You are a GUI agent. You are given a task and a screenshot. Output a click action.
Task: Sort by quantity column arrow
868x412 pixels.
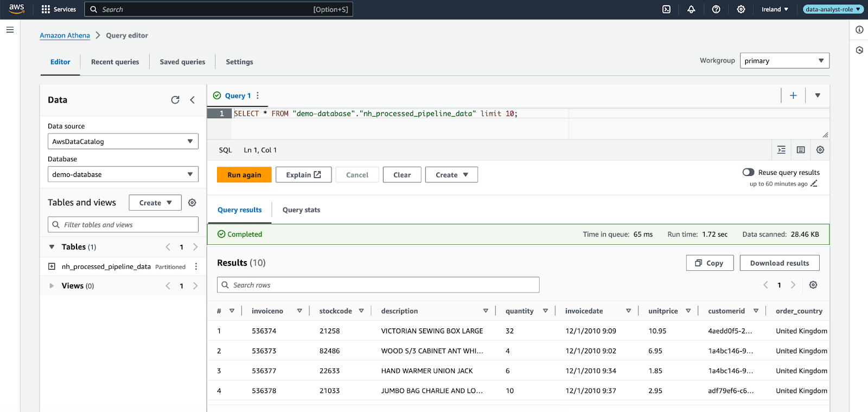tap(545, 311)
